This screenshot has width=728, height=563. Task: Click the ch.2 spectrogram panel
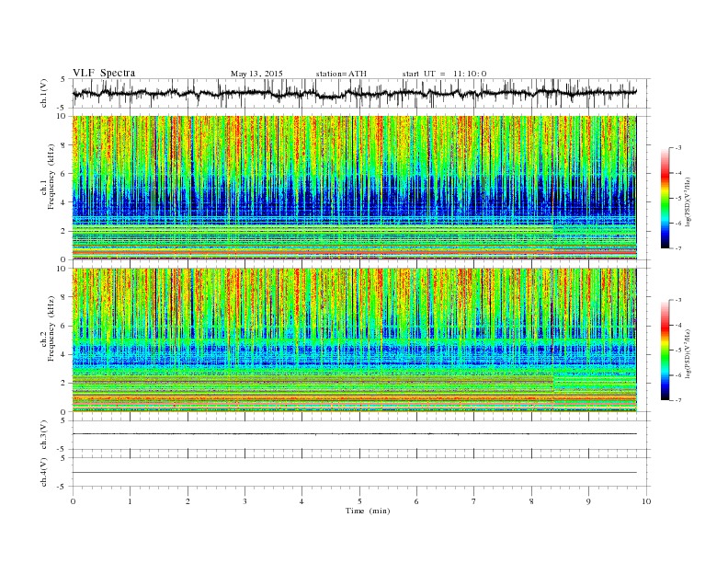tap(354, 340)
